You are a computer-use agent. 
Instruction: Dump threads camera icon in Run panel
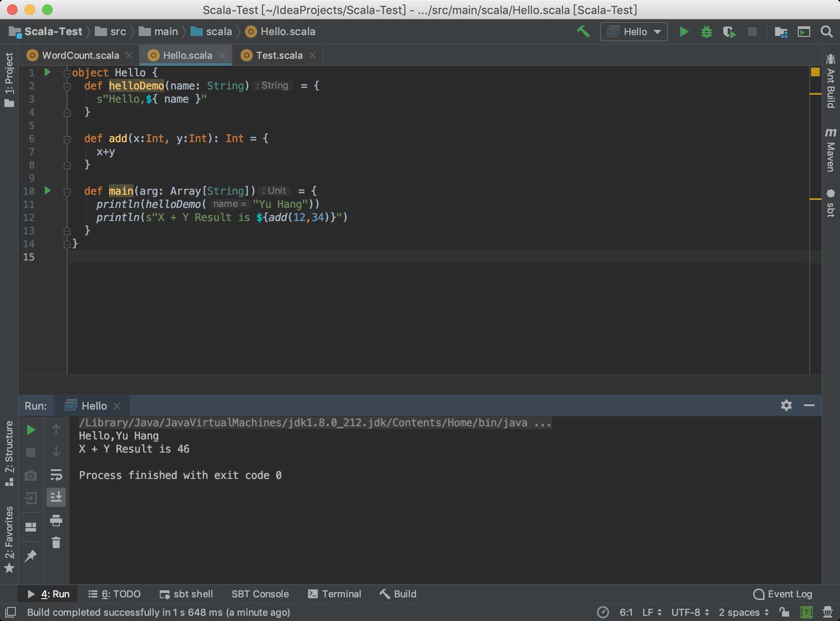(31, 475)
